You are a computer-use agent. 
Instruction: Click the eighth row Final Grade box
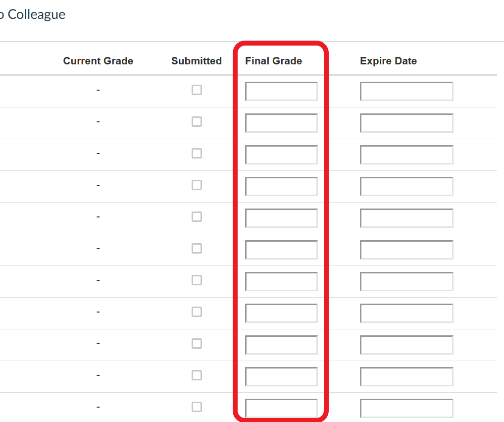[281, 314]
